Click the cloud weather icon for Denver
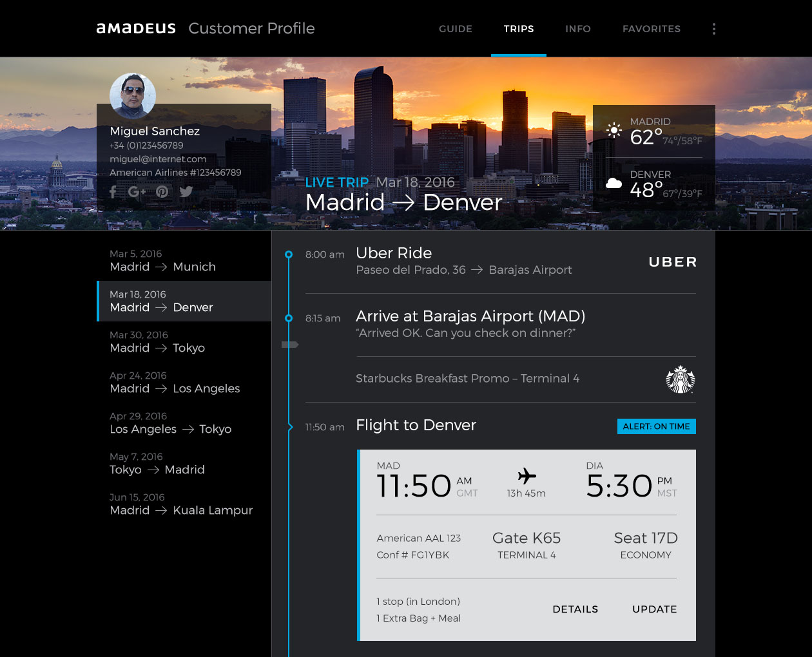812x657 pixels. (x=614, y=184)
